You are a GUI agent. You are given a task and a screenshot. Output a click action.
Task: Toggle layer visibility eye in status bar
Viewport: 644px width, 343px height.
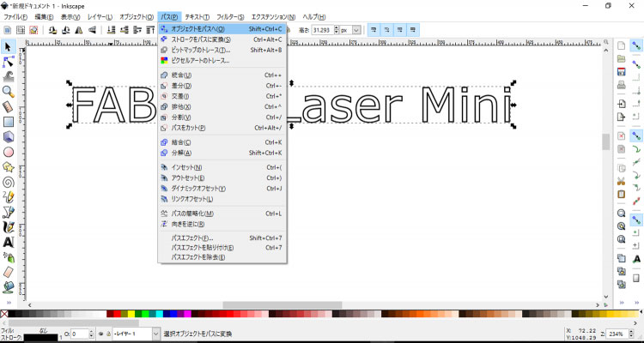click(101, 334)
